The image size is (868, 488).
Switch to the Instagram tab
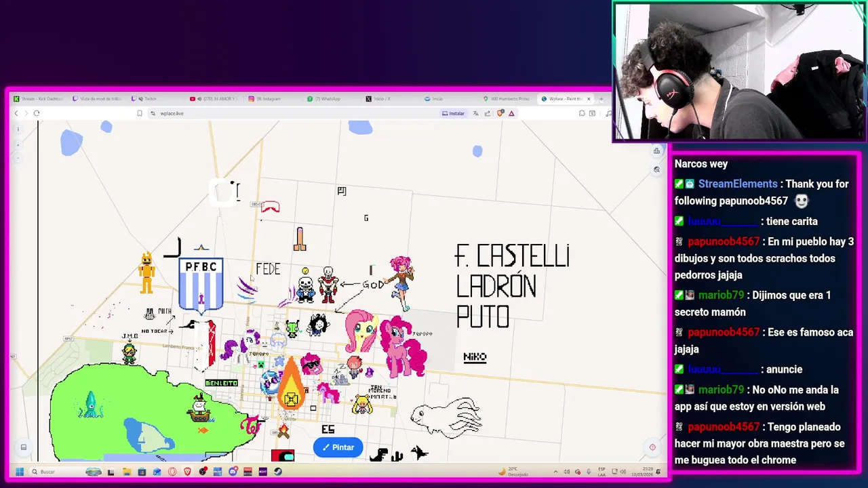[274, 99]
